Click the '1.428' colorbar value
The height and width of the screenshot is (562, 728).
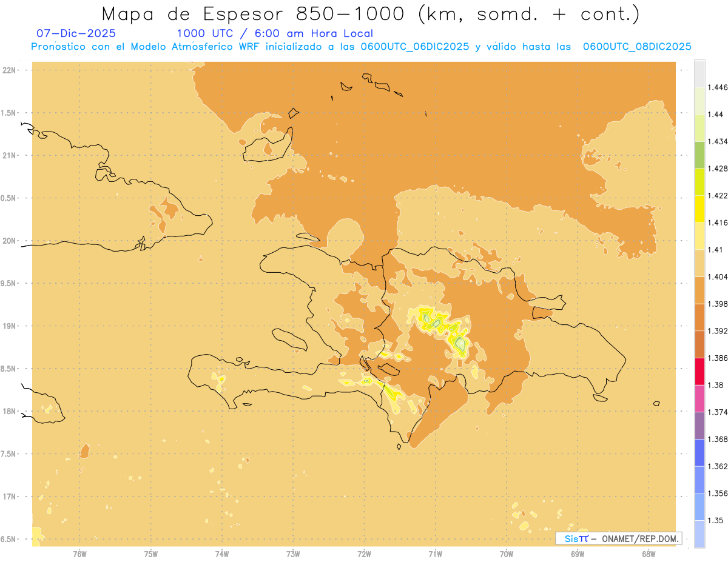click(718, 169)
